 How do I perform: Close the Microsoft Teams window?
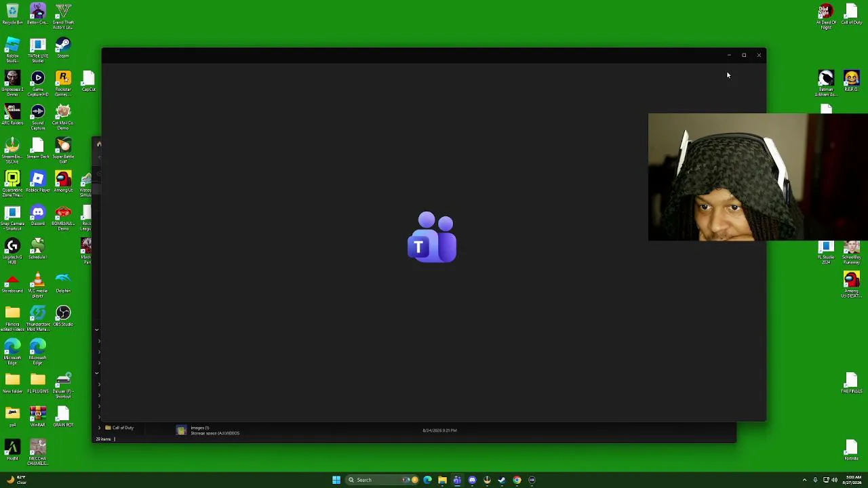point(759,55)
